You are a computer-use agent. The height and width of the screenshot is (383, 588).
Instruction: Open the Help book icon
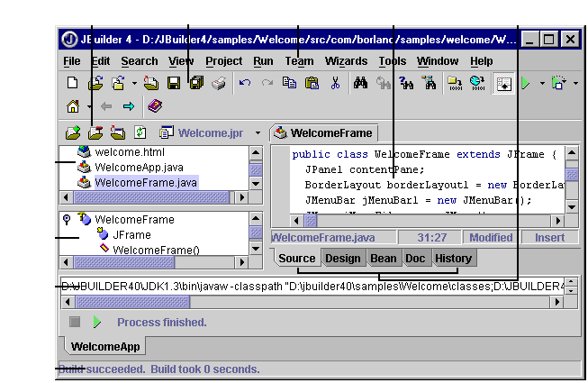point(155,106)
